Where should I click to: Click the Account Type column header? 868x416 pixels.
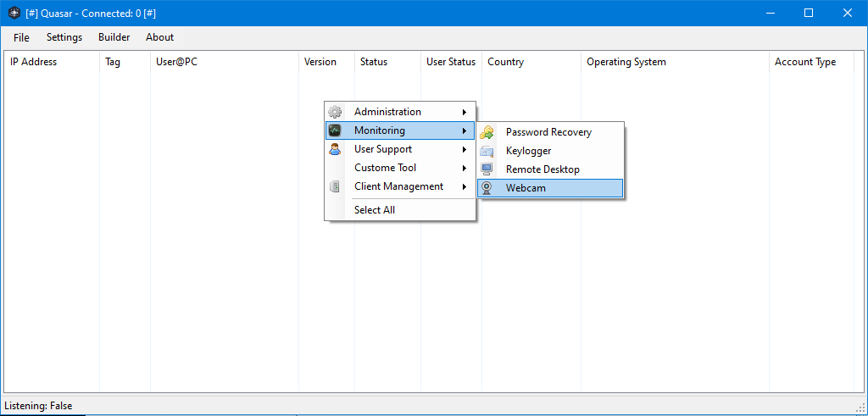[811, 62]
